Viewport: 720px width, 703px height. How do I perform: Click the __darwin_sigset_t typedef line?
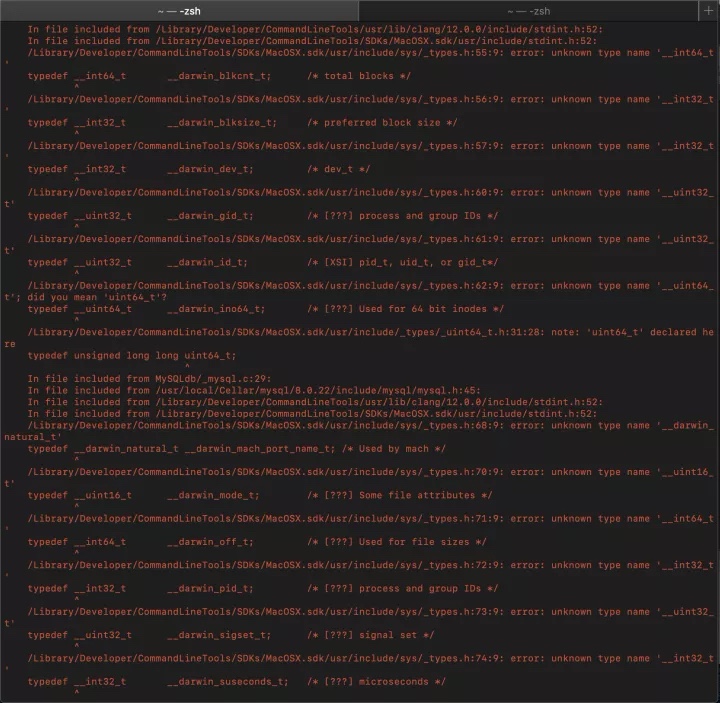[x=231, y=635]
